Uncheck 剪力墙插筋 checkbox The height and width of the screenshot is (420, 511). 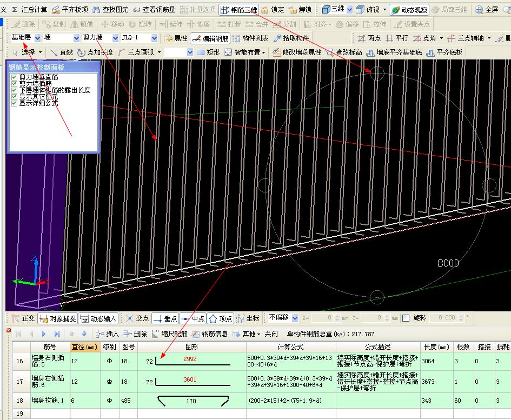(x=14, y=84)
